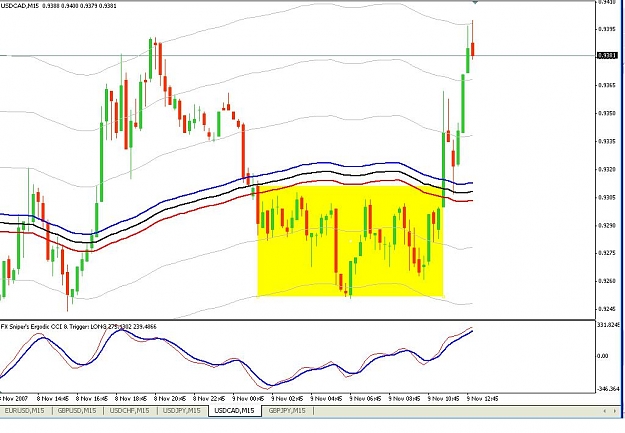Click the 9 Nov 00:45 time label
625x433 pixels.
click(248, 398)
